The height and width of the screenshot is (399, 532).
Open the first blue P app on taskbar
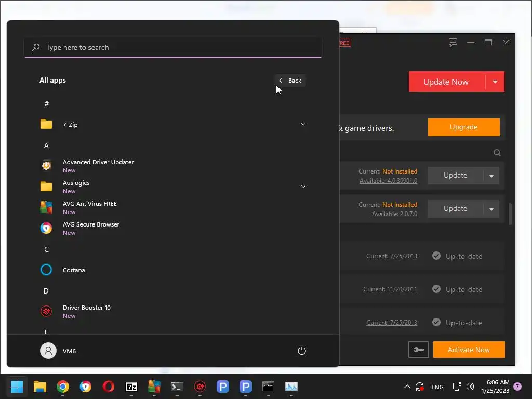[x=223, y=387]
